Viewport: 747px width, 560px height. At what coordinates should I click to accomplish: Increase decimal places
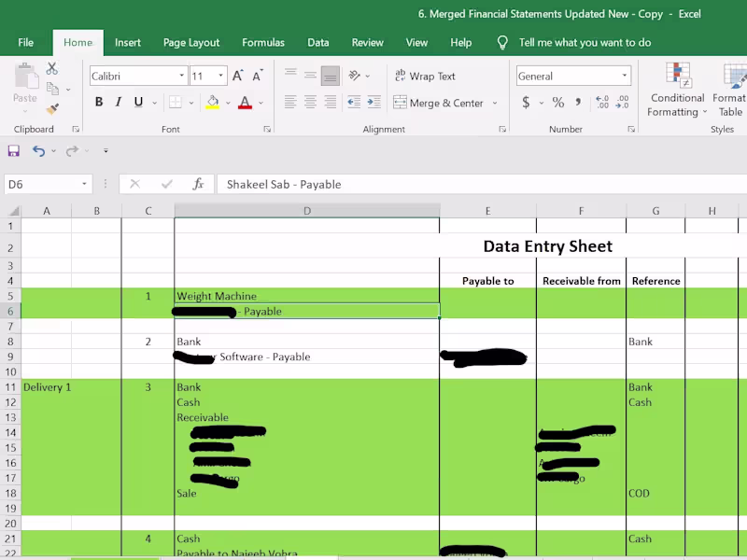pyautogui.click(x=602, y=102)
